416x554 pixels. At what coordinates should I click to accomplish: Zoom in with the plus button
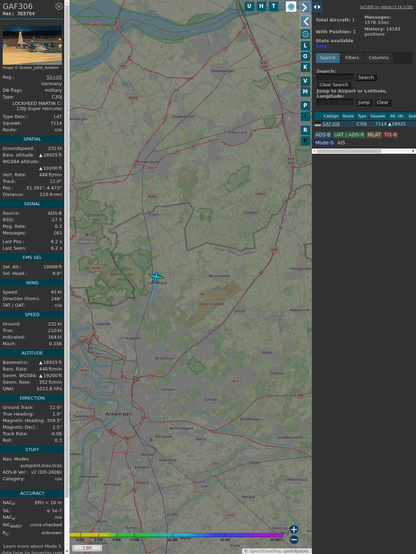tap(294, 529)
